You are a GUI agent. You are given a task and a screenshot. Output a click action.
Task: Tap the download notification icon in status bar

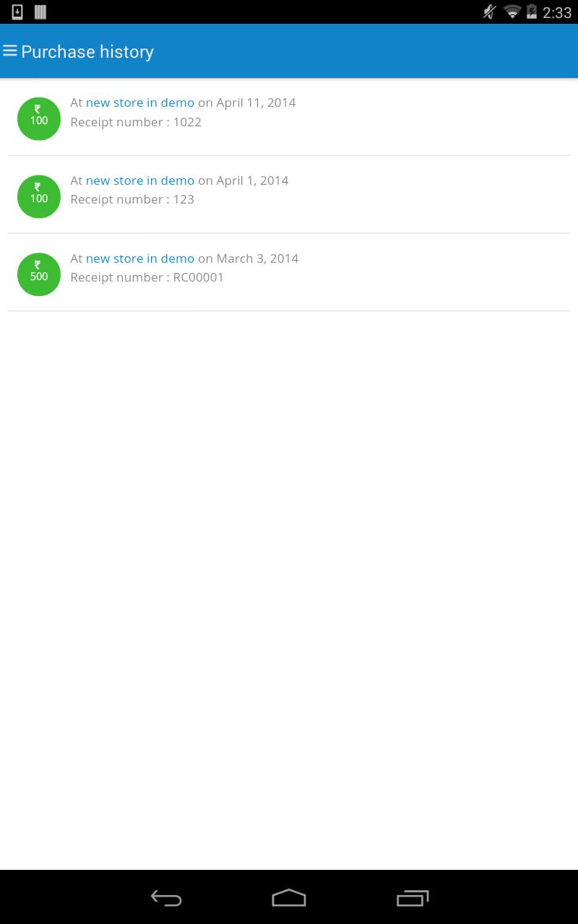(17, 12)
